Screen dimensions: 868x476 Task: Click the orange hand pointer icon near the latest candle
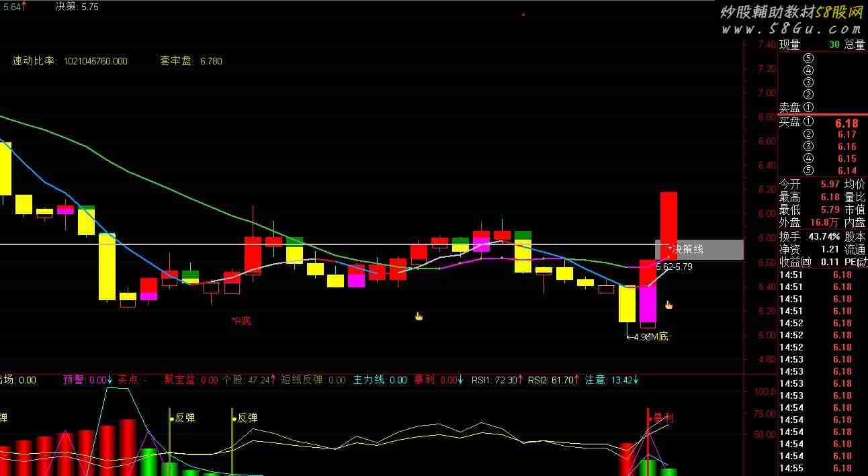point(668,305)
